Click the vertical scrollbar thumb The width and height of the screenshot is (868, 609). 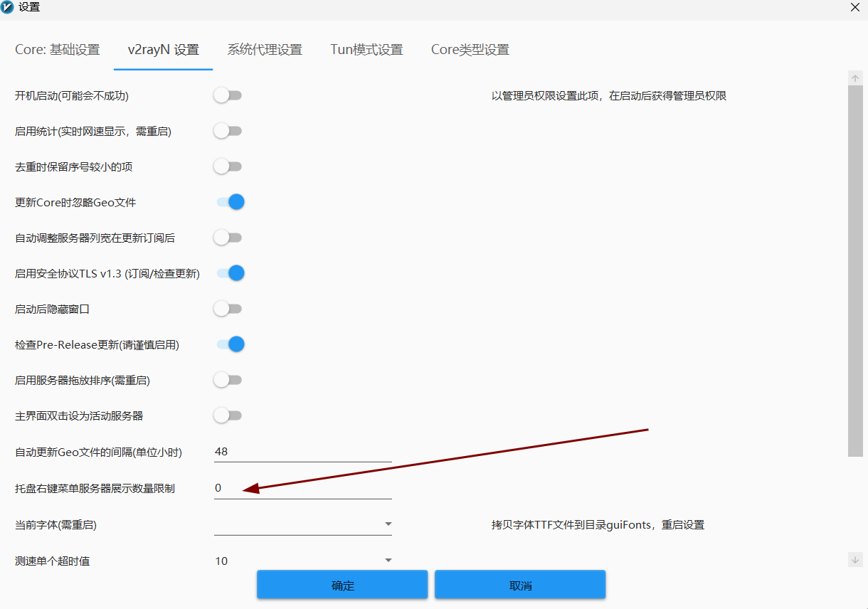[x=855, y=271]
